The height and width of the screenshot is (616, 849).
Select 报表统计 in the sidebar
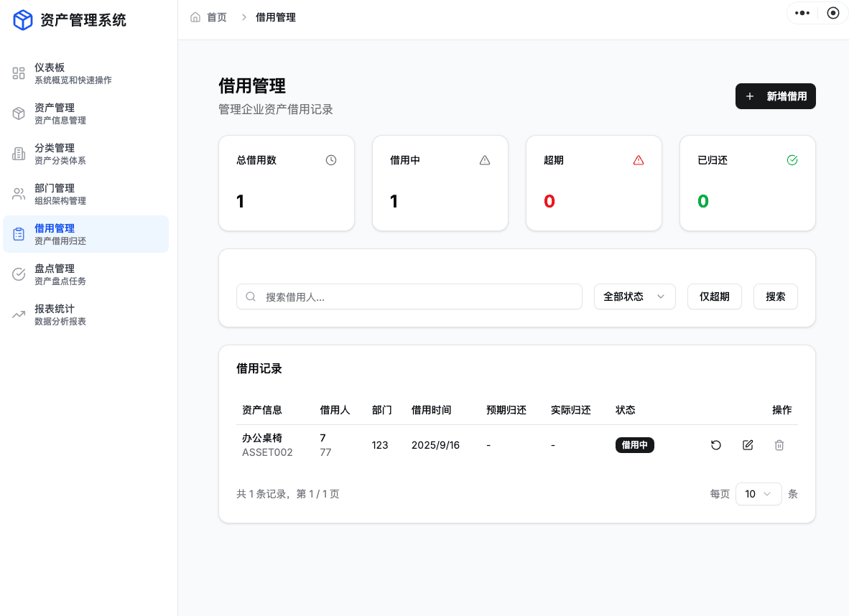click(85, 314)
